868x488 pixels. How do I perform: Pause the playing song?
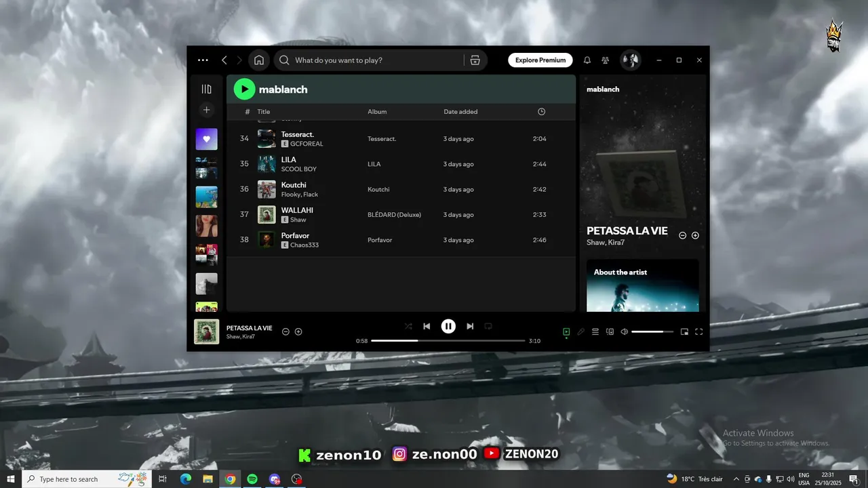pyautogui.click(x=448, y=326)
